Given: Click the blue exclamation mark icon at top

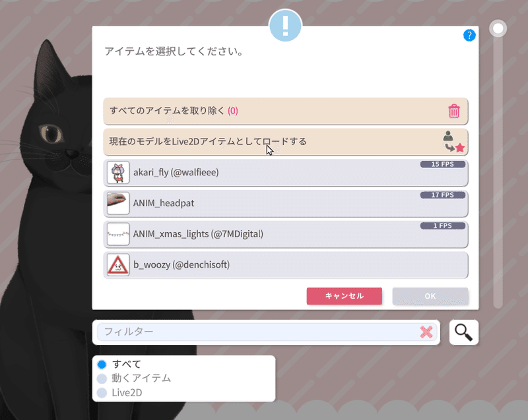Looking at the screenshot, I should pyautogui.click(x=285, y=26).
